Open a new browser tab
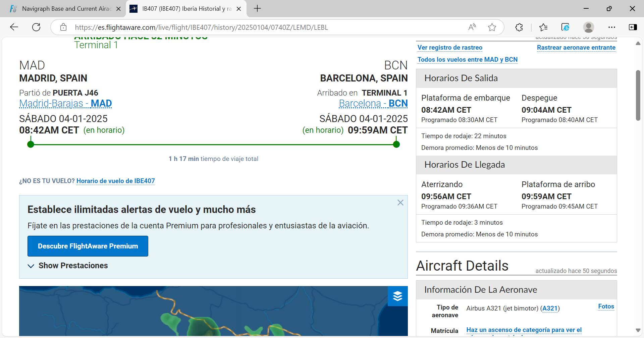 pyautogui.click(x=257, y=8)
